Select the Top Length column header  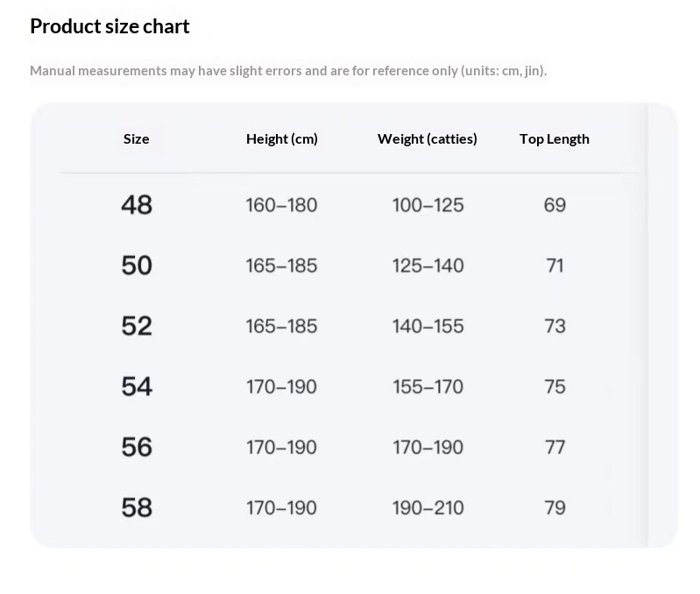(x=555, y=139)
